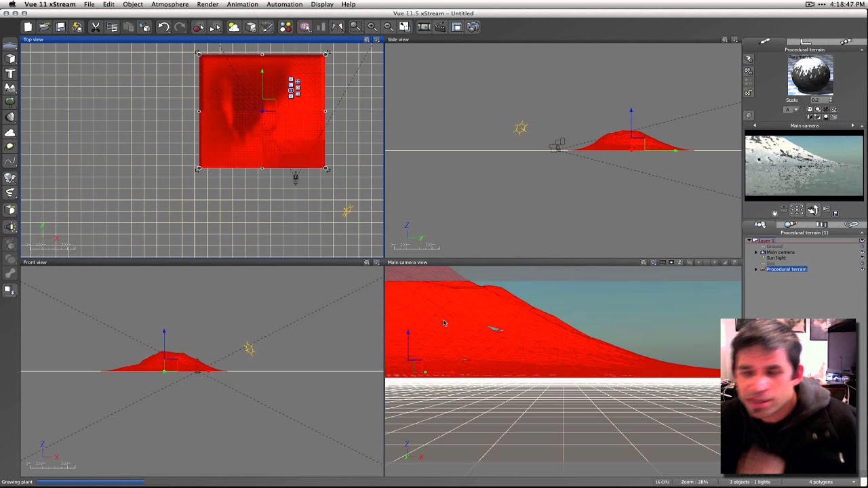Image resolution: width=868 pixels, height=488 pixels.
Task: Open the Atmosphere menu
Action: click(x=170, y=5)
